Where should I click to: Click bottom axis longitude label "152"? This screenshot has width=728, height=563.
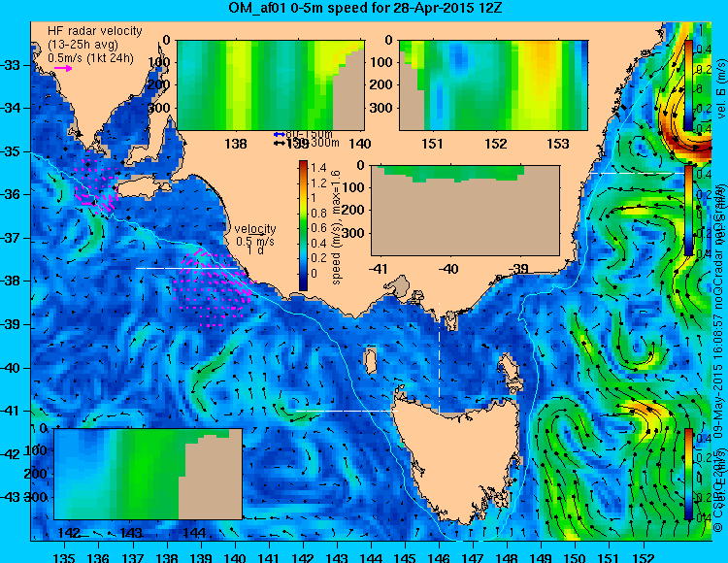644,557
